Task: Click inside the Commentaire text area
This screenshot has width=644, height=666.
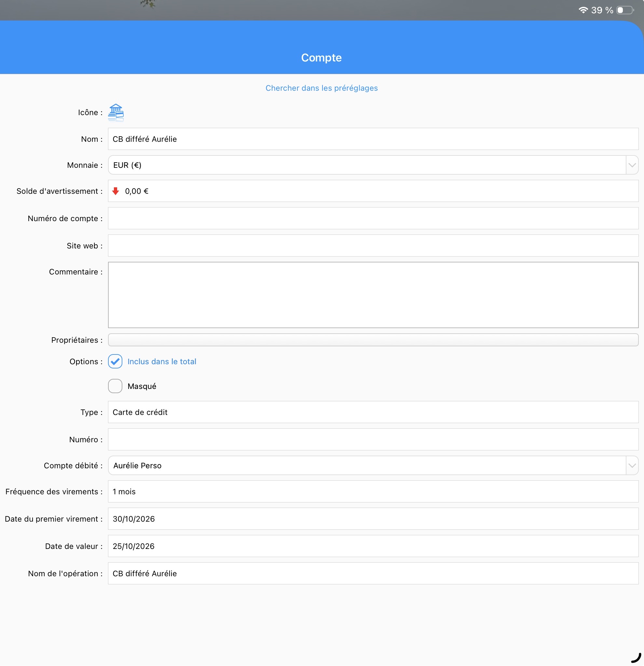Action: click(x=373, y=295)
